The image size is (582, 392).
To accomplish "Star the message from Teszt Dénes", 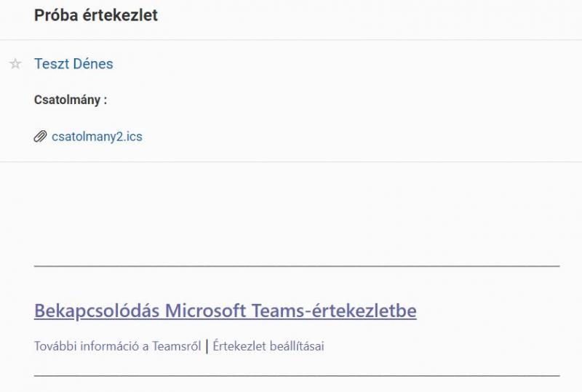I will 15,64.
